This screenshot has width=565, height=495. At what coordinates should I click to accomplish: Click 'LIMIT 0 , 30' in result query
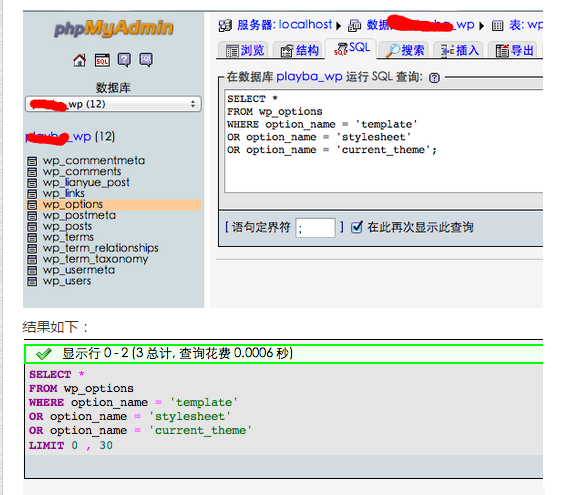71,446
